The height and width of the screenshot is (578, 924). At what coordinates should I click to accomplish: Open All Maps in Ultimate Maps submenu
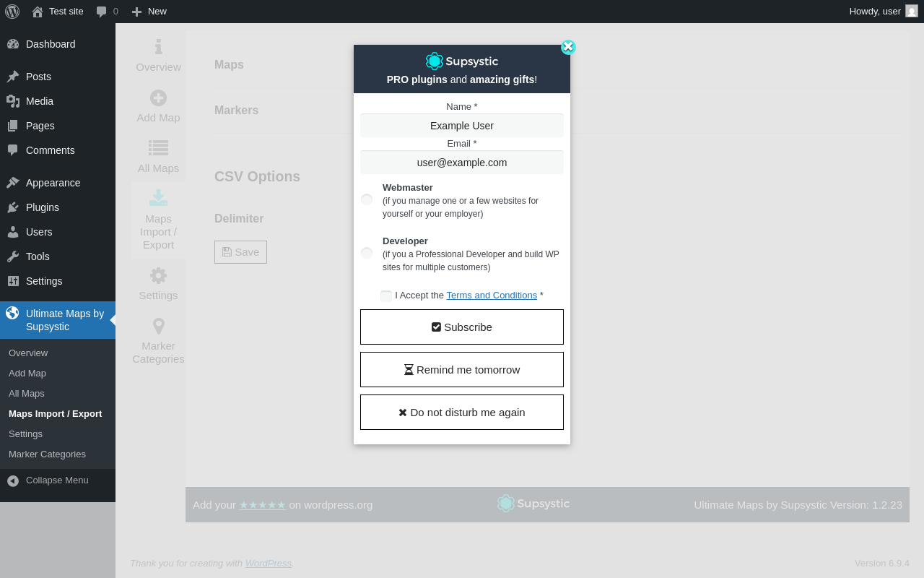pyautogui.click(x=27, y=394)
